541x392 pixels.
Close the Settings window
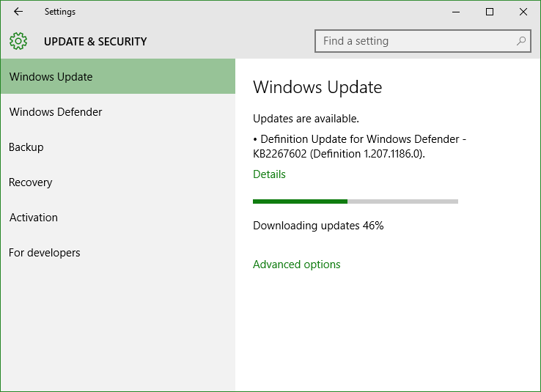[523, 12]
